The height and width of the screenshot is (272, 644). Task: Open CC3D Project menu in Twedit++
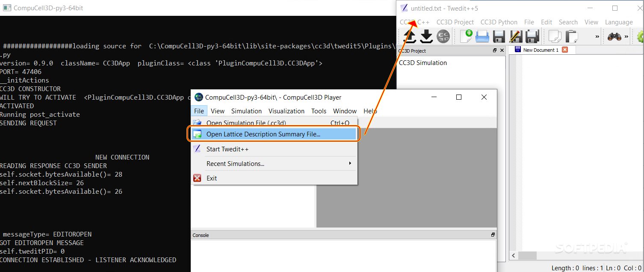pos(455,22)
